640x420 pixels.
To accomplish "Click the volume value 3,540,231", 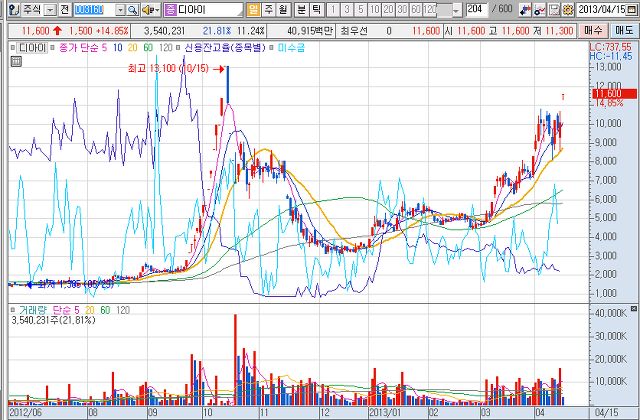I will (164, 31).
